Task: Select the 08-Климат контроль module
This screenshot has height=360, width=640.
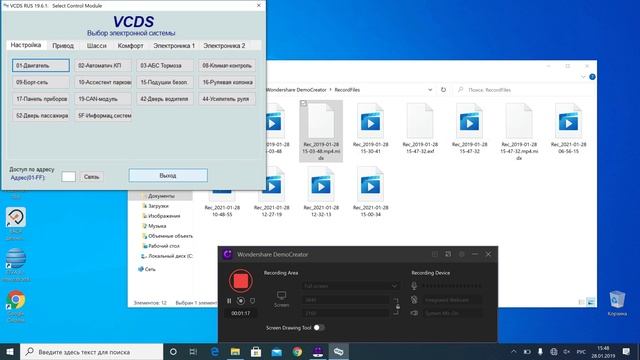Action: pos(227,65)
